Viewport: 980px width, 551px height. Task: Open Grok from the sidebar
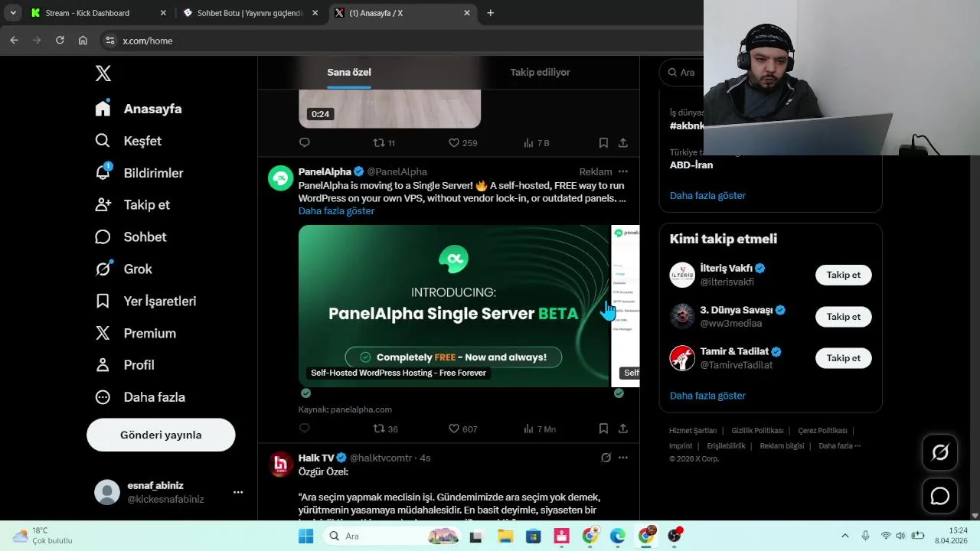tap(103, 269)
